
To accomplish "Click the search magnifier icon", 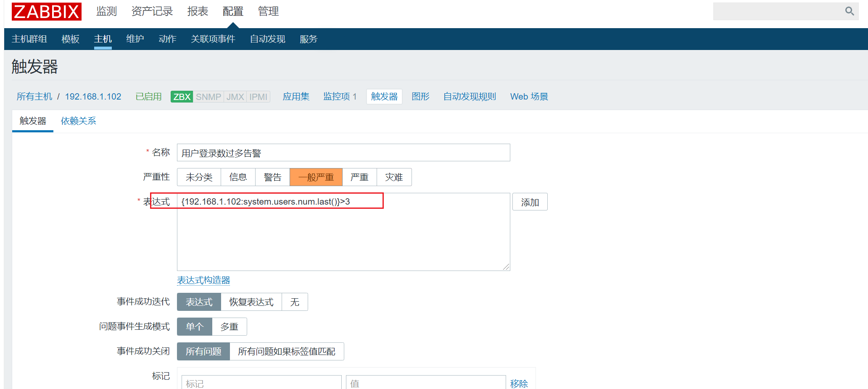I will tap(850, 11).
